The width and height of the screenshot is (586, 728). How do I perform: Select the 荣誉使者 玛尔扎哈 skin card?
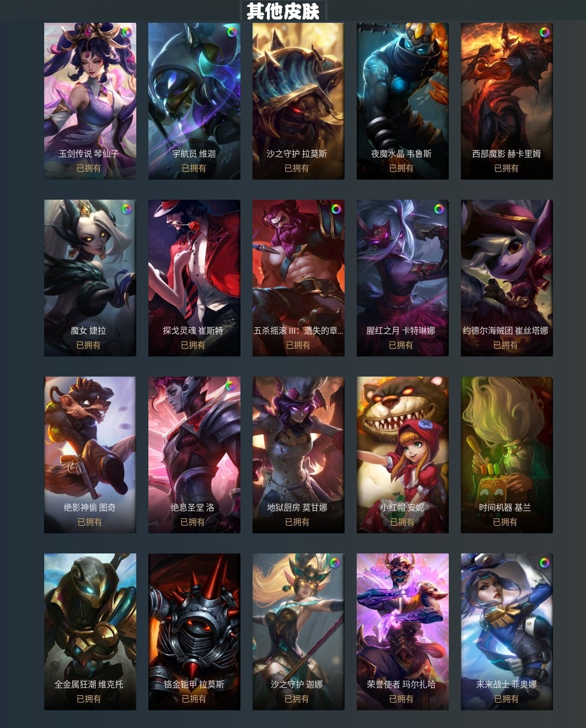click(402, 632)
